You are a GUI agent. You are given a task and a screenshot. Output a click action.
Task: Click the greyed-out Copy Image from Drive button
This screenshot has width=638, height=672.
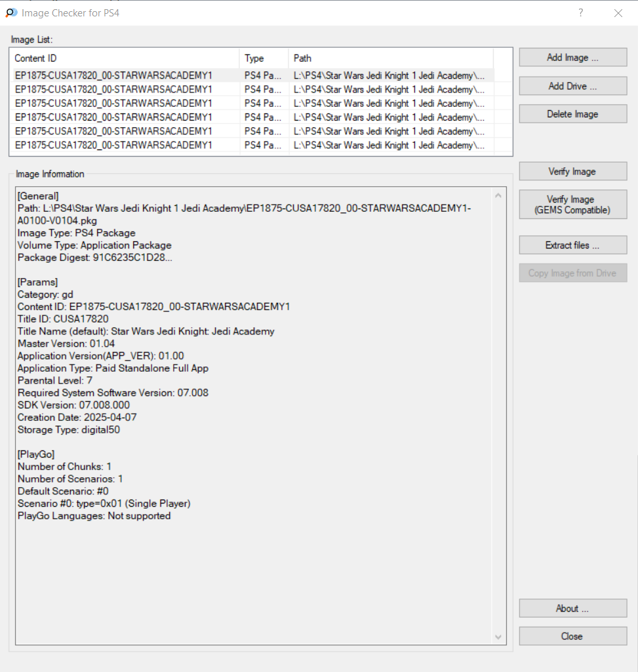click(x=573, y=273)
